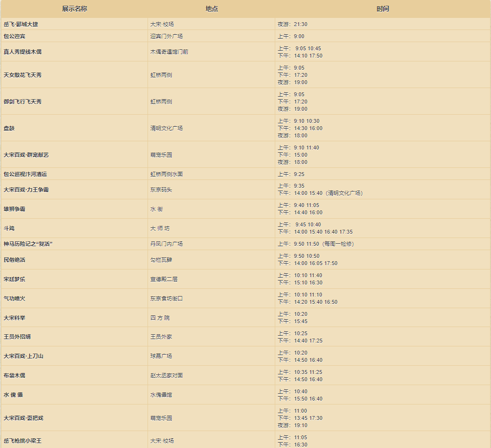Click the 夜游：21:30 time cell
This screenshot has width=491, height=448.
coord(293,24)
